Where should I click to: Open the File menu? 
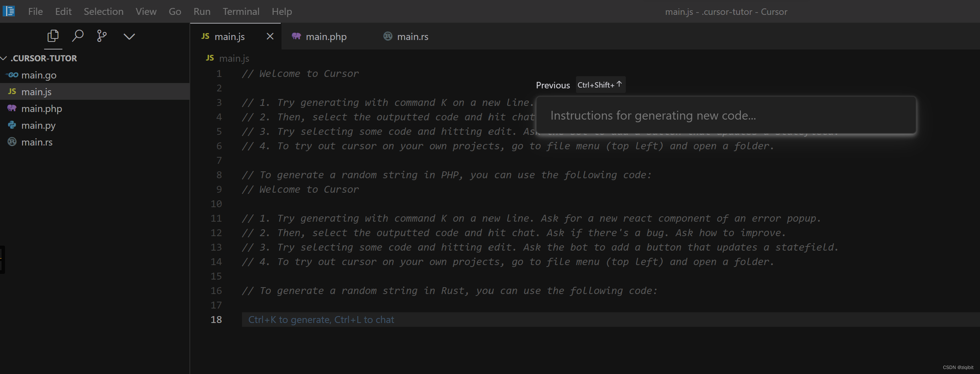(x=35, y=11)
